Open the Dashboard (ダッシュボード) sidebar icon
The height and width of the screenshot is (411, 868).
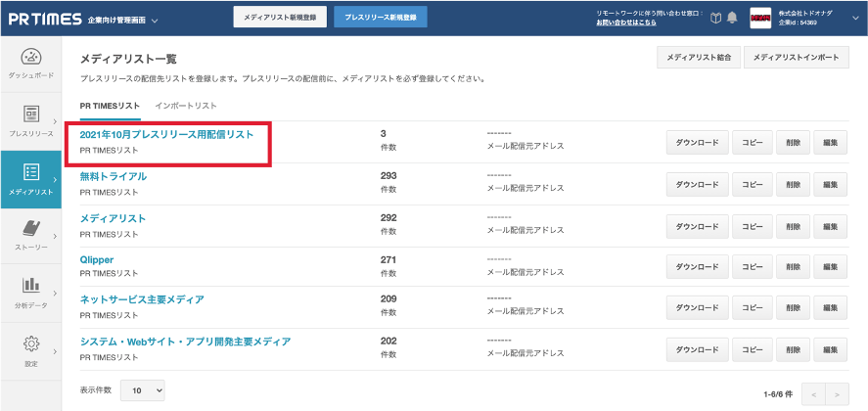[x=30, y=63]
